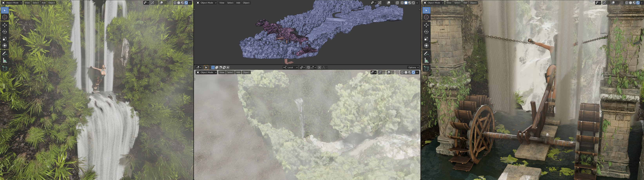The width and height of the screenshot is (644, 180).
Task: Open the pivot point dropdown beside Local
Action: click(302, 67)
